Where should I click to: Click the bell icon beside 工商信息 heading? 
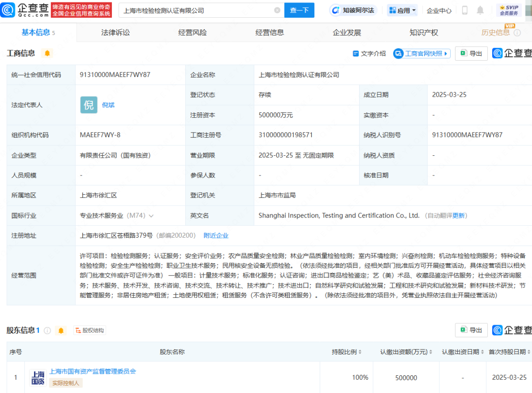coord(47,53)
